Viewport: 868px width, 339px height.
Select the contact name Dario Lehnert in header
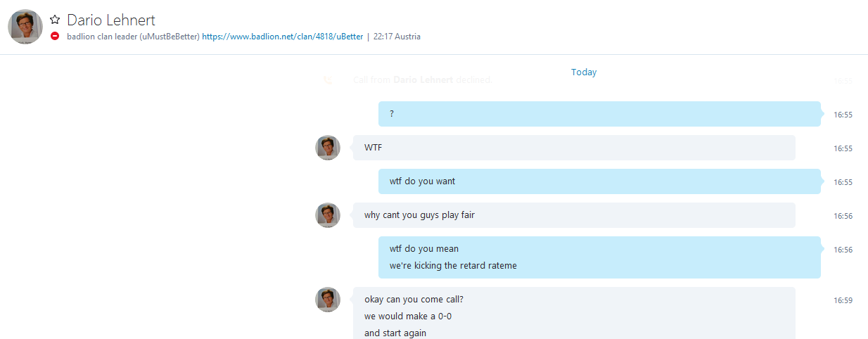[111, 20]
